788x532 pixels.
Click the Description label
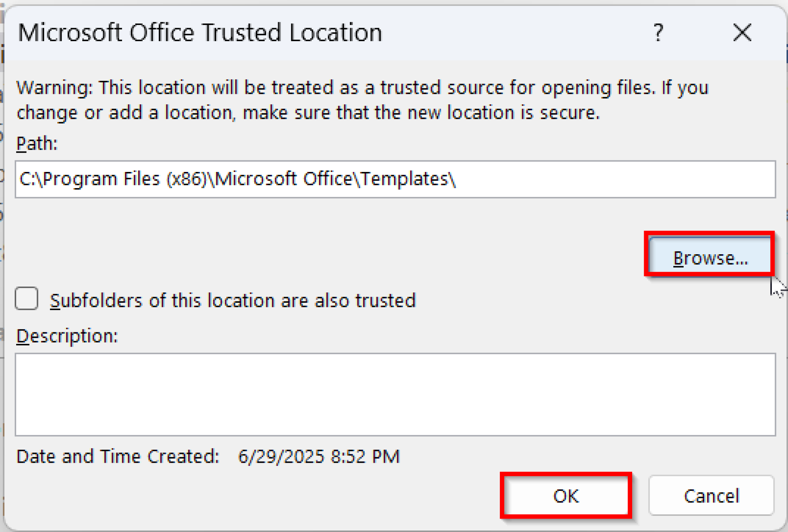coord(67,335)
